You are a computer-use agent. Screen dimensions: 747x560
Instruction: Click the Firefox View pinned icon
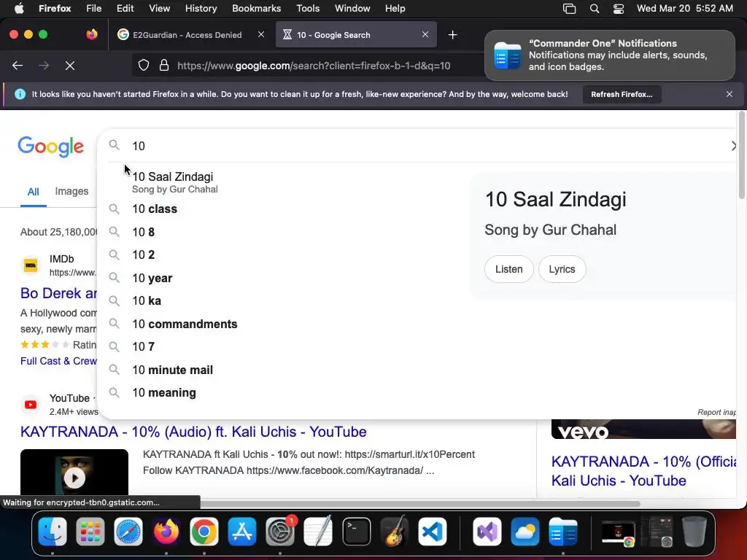point(92,35)
